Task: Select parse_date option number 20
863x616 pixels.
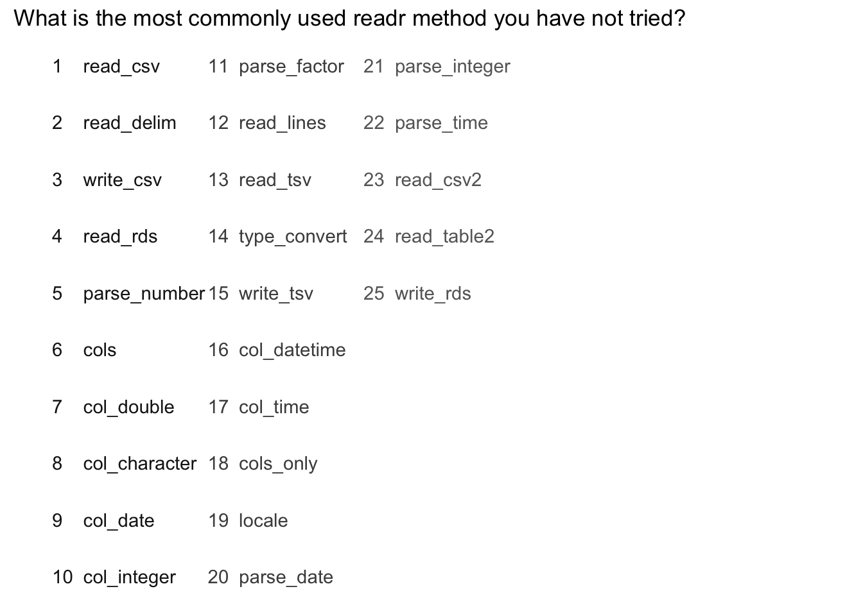Action: pyautogui.click(x=286, y=577)
